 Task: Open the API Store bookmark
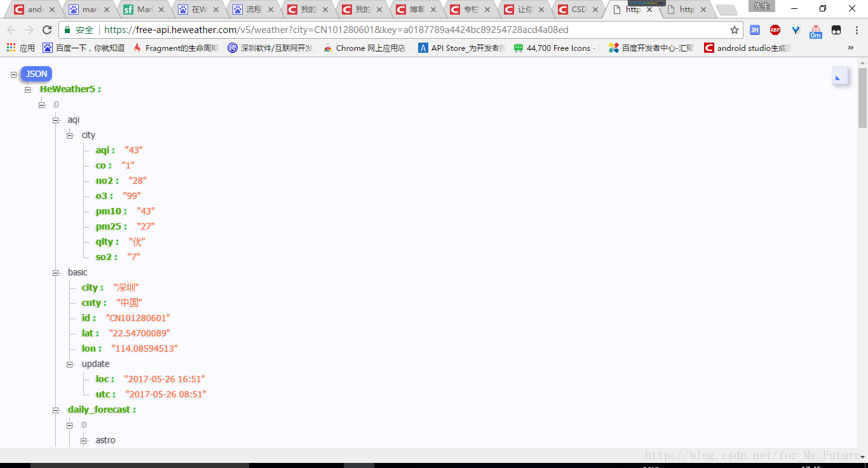(461, 48)
